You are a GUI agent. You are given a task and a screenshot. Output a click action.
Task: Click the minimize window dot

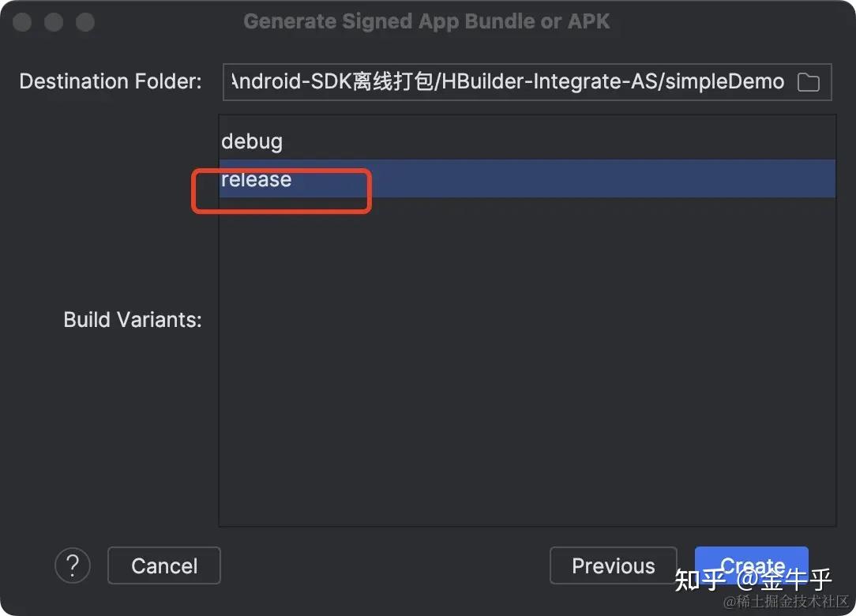[x=54, y=22]
